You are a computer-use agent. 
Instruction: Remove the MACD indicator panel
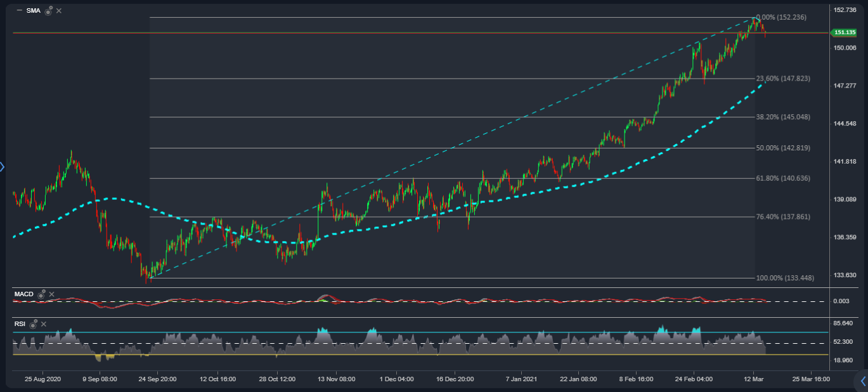[x=52, y=294]
